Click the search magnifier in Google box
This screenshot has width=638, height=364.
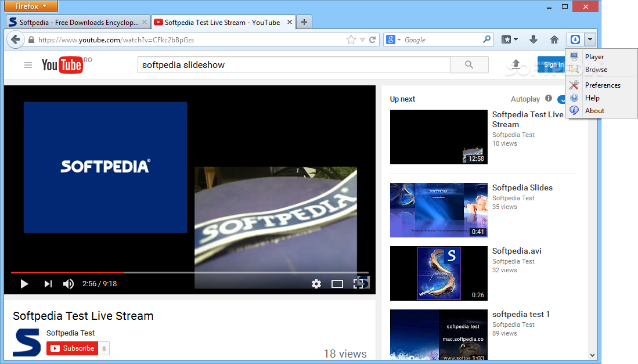coord(486,39)
